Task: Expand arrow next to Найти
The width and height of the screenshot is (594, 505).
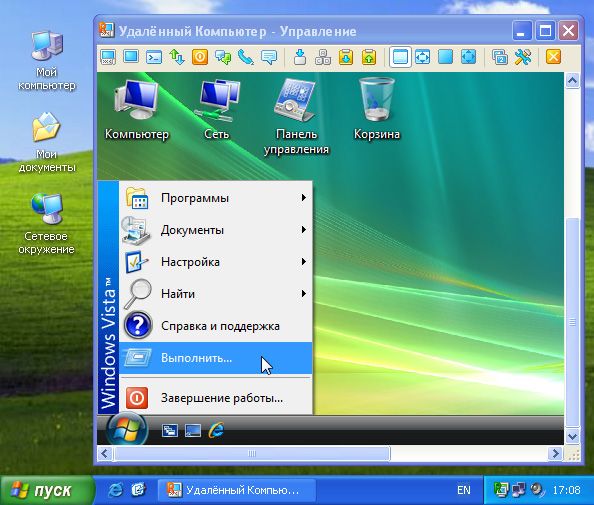Action: 303,293
